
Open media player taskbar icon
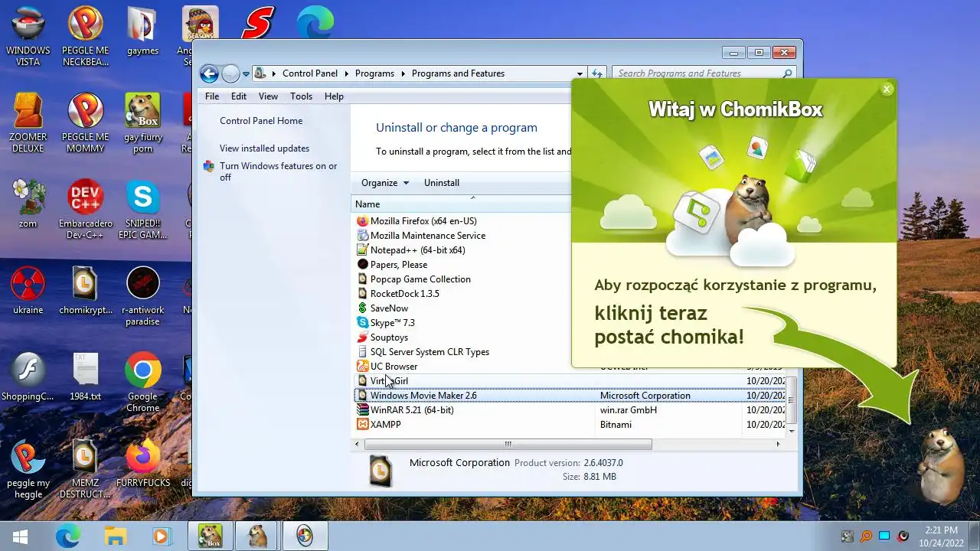(162, 536)
